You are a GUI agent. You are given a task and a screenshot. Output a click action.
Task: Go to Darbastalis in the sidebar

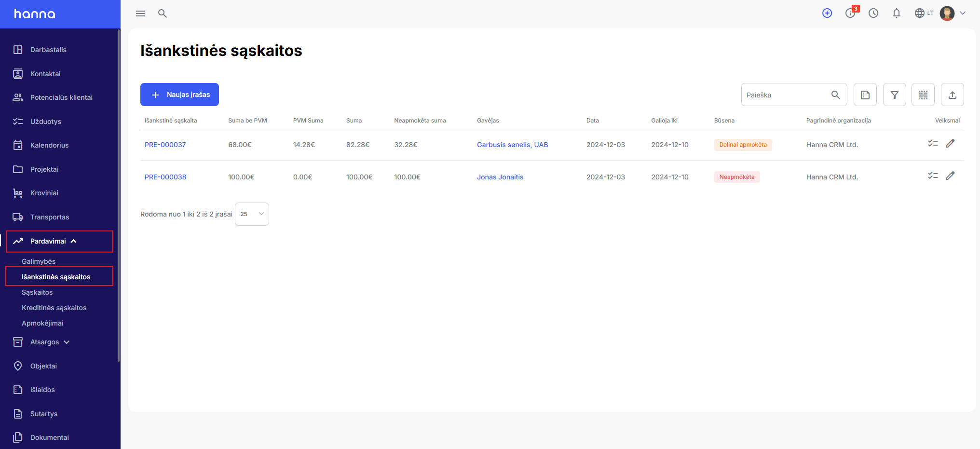tap(48, 50)
